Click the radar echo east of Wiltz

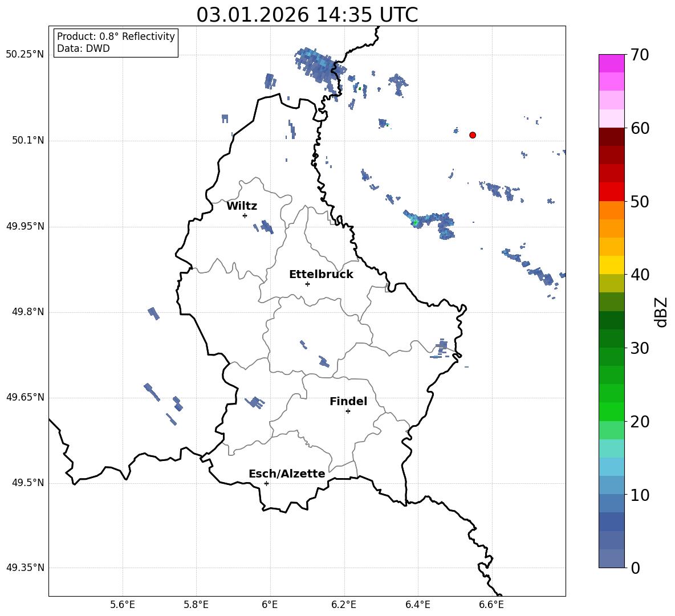pos(267,226)
